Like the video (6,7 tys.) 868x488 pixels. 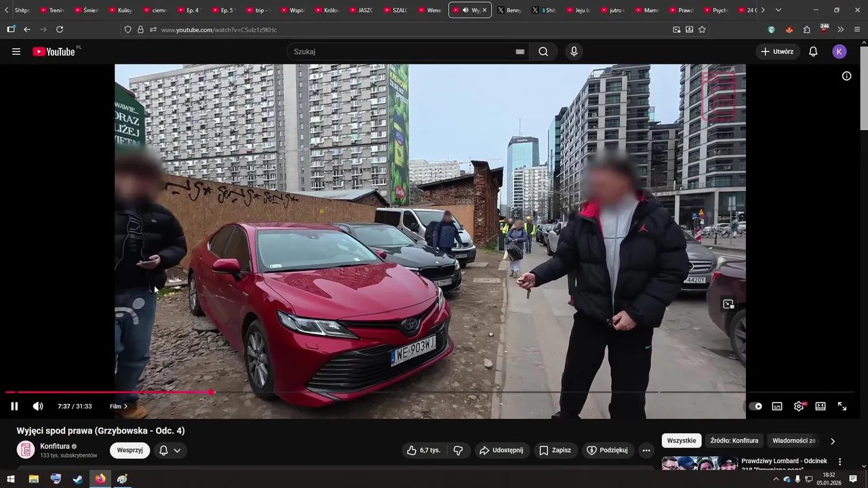pyautogui.click(x=424, y=450)
